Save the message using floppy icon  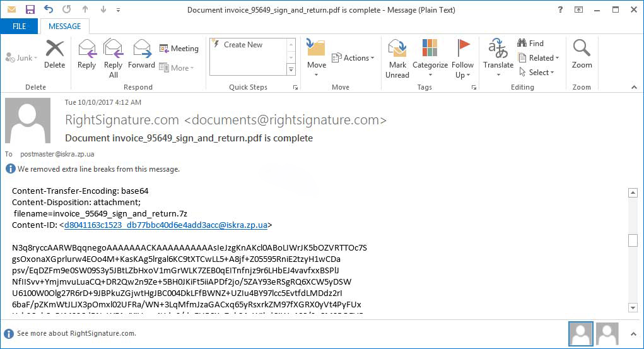tap(30, 9)
